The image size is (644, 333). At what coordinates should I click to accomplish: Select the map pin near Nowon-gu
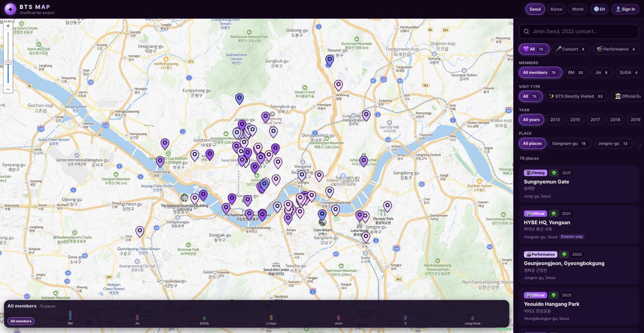coord(330,61)
